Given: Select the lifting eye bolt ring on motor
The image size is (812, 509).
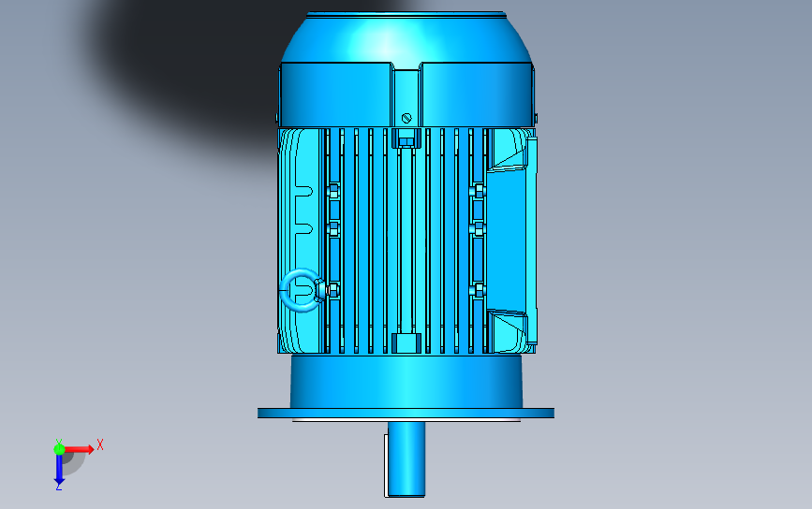Looking at the screenshot, I should pos(300,290).
